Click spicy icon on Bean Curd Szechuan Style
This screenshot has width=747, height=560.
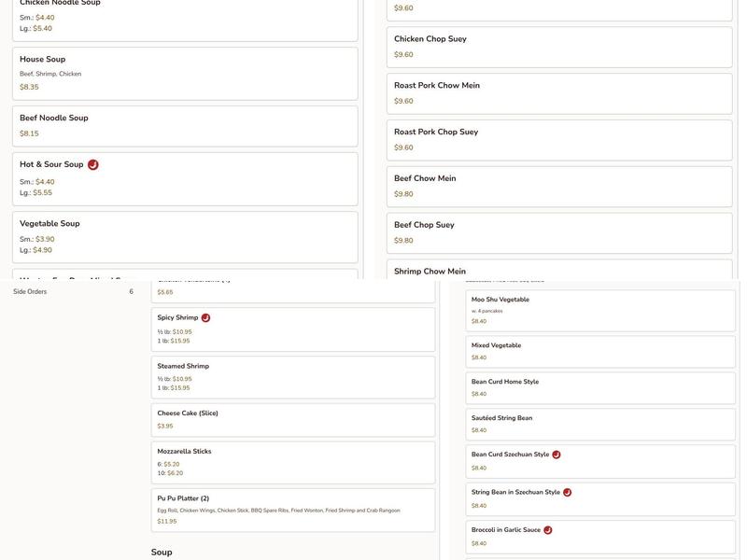[557, 455]
